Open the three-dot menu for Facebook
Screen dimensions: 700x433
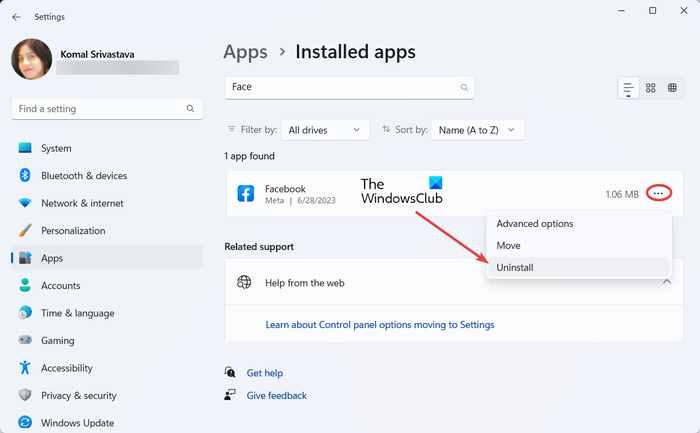pos(658,193)
